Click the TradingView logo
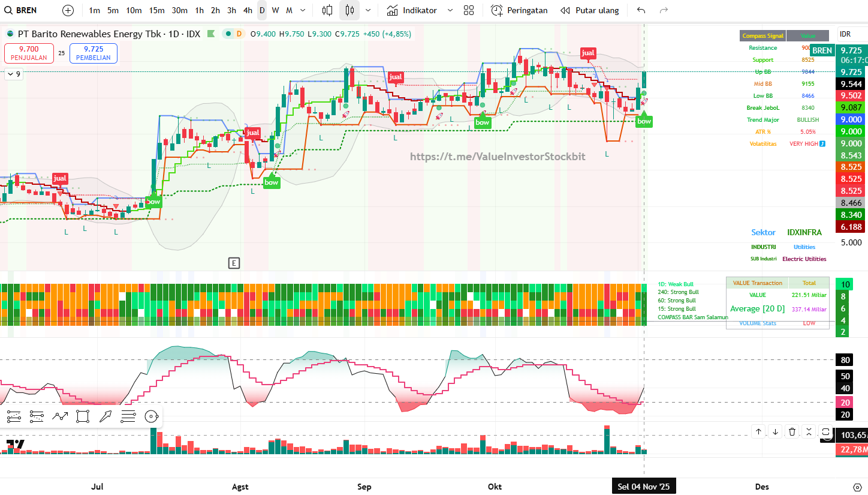The image size is (868, 495). tap(16, 445)
